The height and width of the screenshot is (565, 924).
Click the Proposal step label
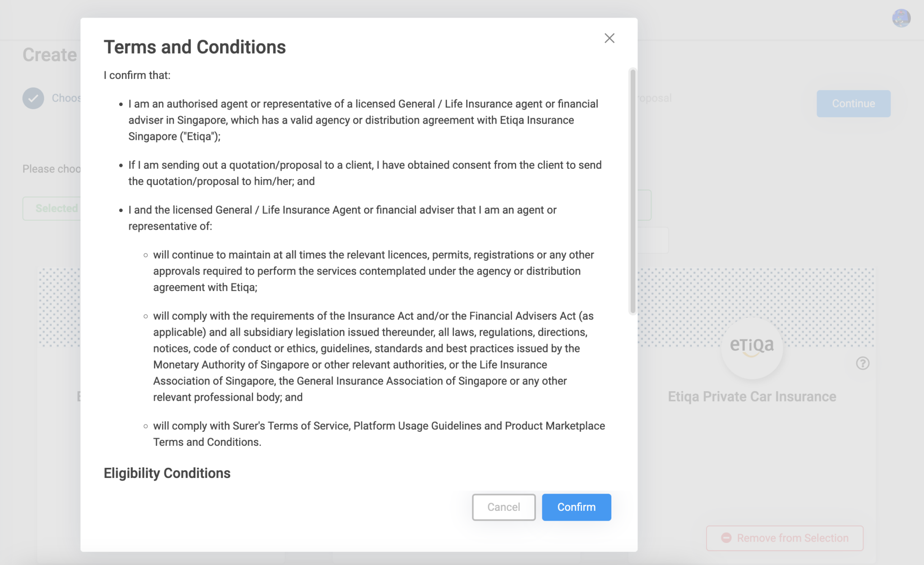point(655,98)
